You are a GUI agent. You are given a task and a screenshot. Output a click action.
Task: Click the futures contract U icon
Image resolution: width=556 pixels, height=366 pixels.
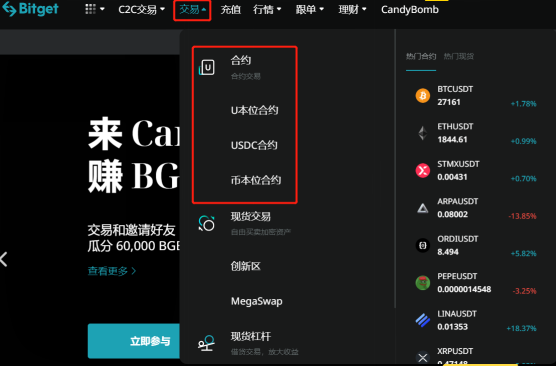(x=207, y=67)
